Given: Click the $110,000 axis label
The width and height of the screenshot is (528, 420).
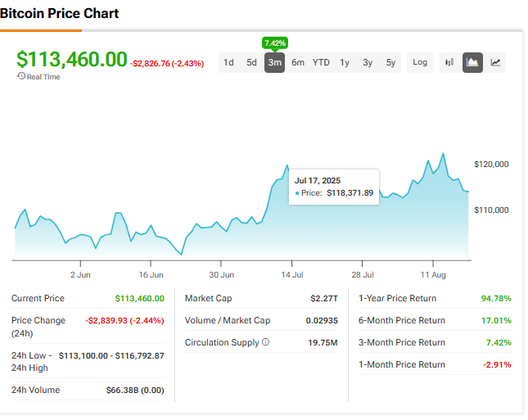Looking at the screenshot, I should (x=491, y=210).
